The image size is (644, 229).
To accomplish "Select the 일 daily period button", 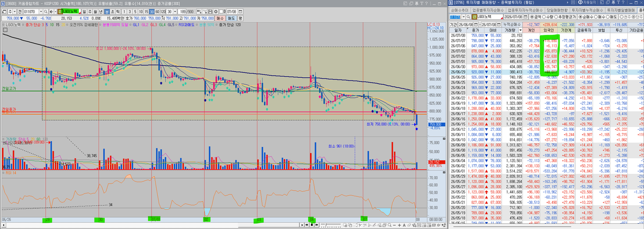I will pos(84,11).
